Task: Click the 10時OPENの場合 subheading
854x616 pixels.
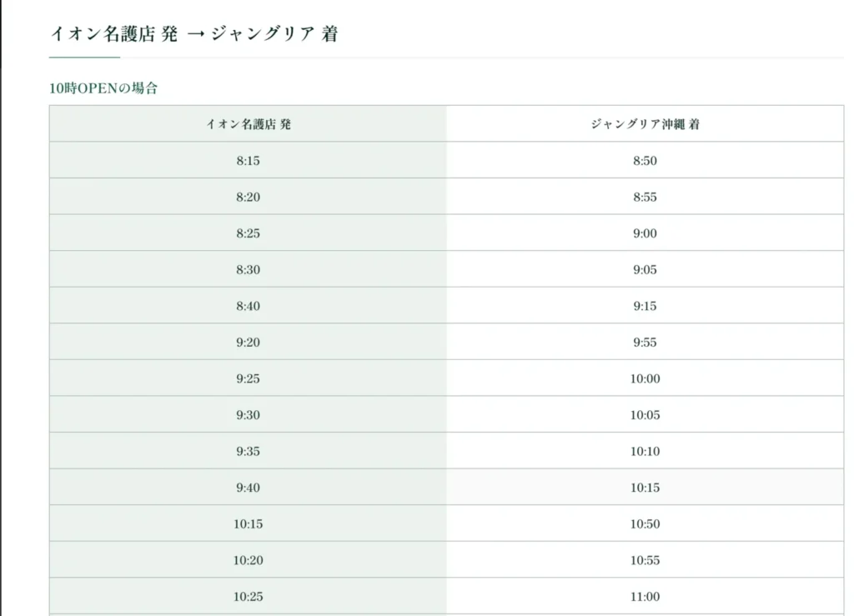Action: click(103, 88)
